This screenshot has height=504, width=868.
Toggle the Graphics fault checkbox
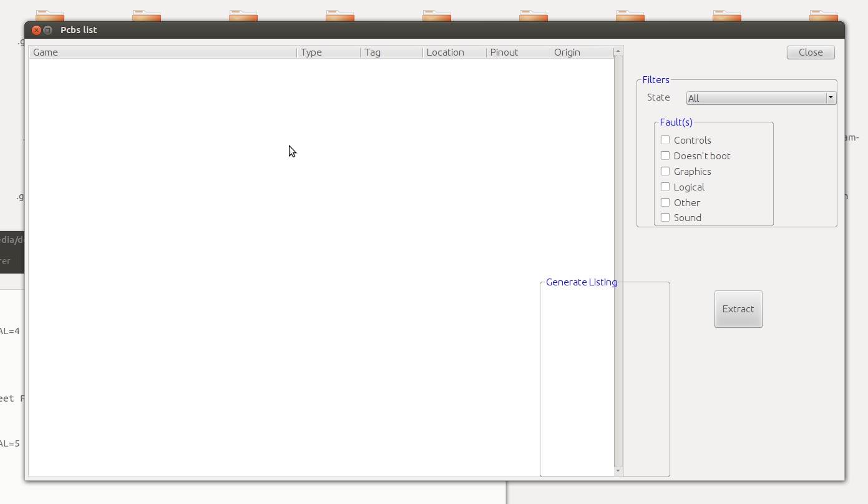point(665,171)
